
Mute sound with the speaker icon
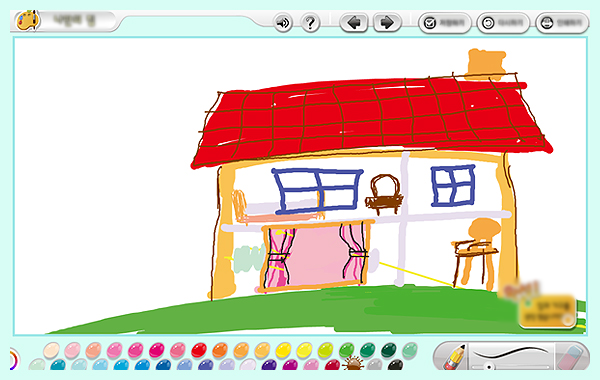283,23
